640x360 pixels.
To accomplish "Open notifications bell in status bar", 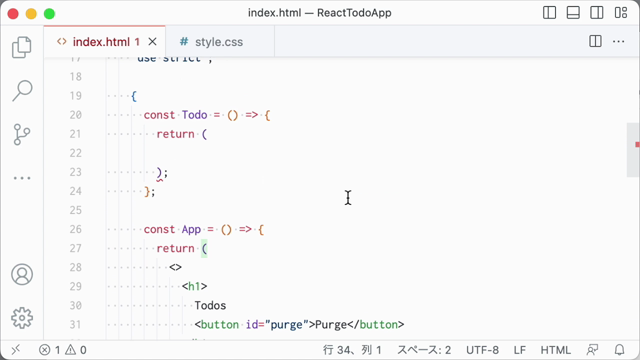I will (620, 350).
